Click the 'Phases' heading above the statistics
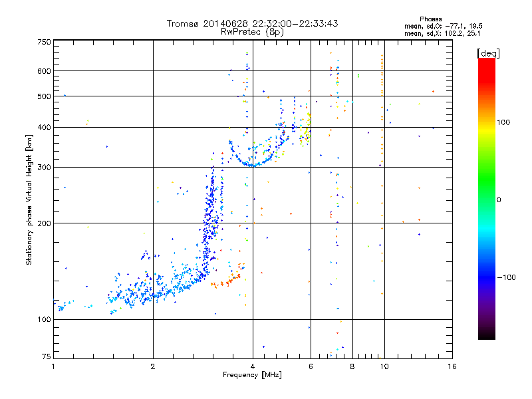Viewport: 532px width, 399px height. coord(430,19)
